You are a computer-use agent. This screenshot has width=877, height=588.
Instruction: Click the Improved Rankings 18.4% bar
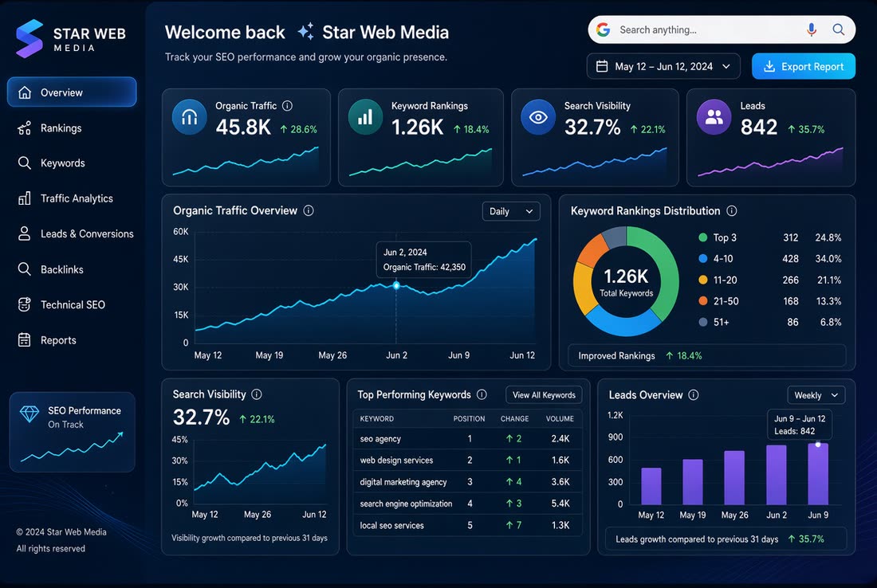click(x=707, y=355)
